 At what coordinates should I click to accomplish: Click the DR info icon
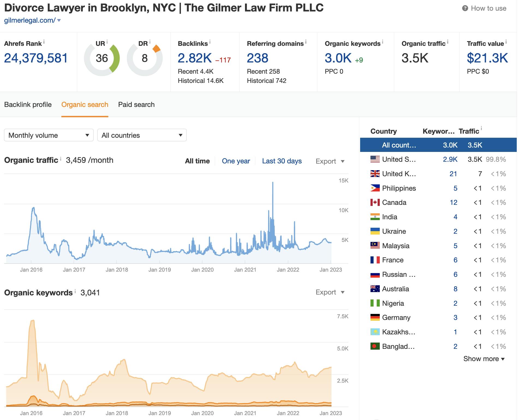[150, 42]
